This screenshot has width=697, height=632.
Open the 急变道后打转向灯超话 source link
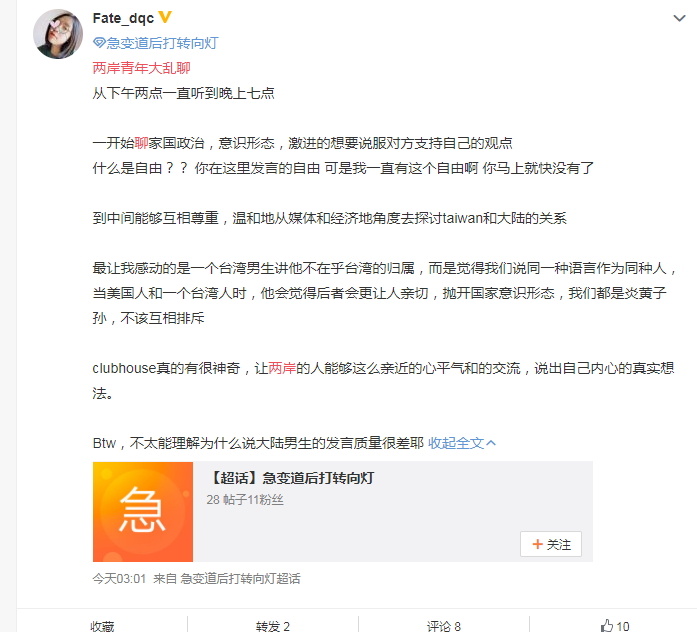coord(240,579)
